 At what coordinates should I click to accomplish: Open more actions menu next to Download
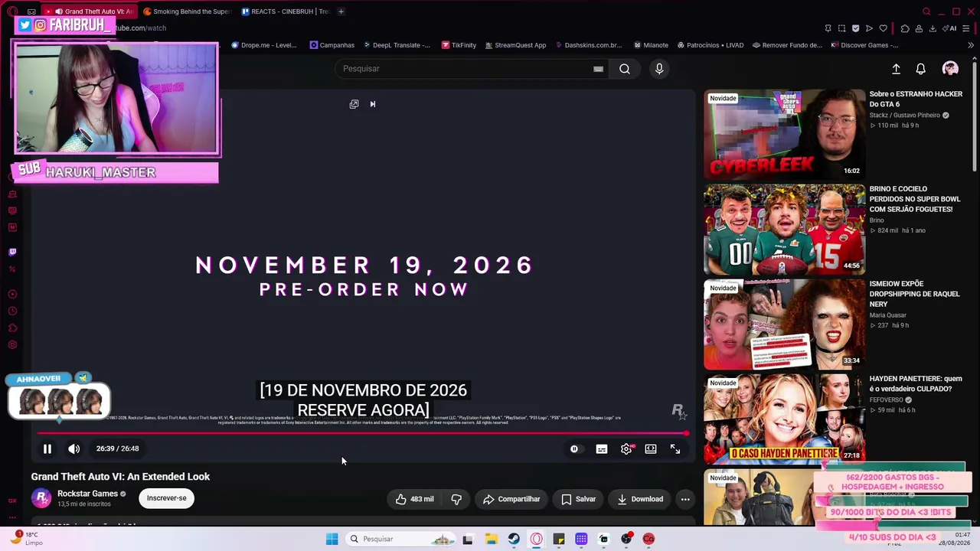685,499
